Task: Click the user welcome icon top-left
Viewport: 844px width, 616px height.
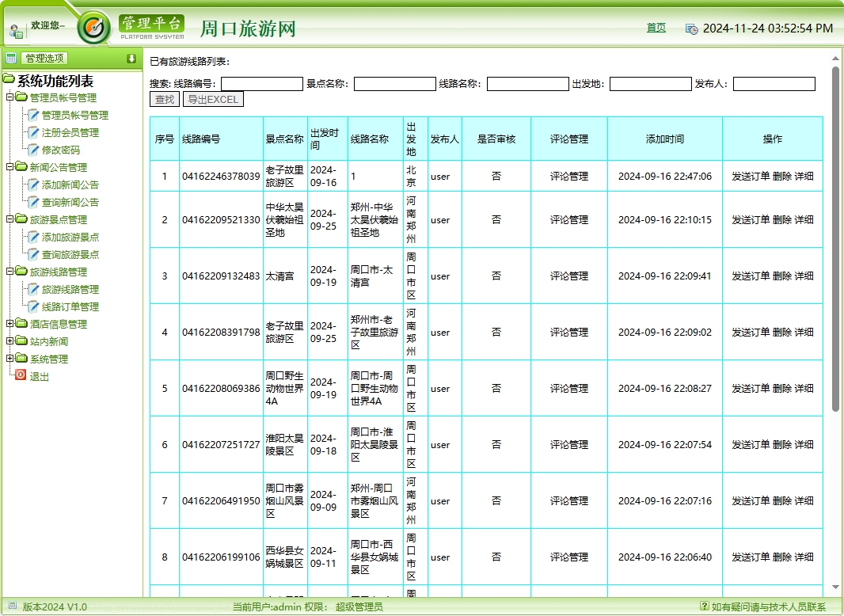Action: click(x=16, y=29)
